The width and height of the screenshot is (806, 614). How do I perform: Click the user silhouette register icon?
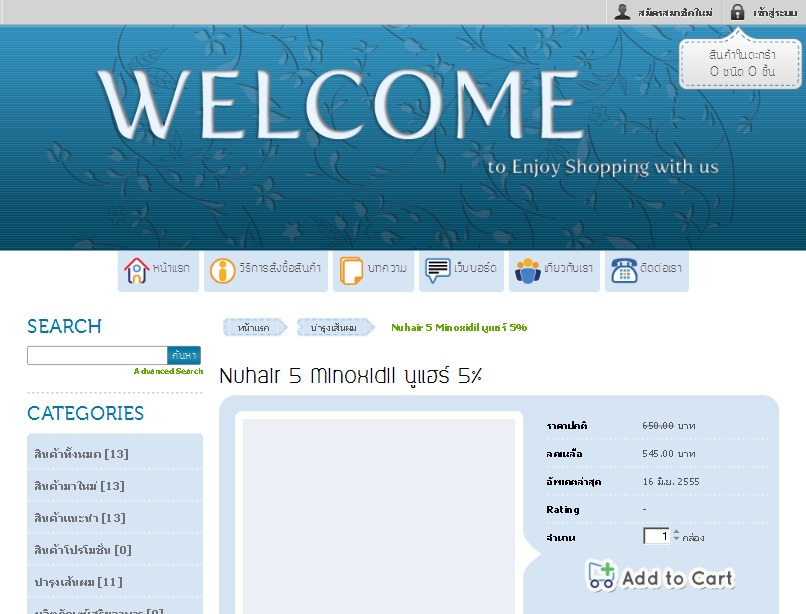(622, 11)
